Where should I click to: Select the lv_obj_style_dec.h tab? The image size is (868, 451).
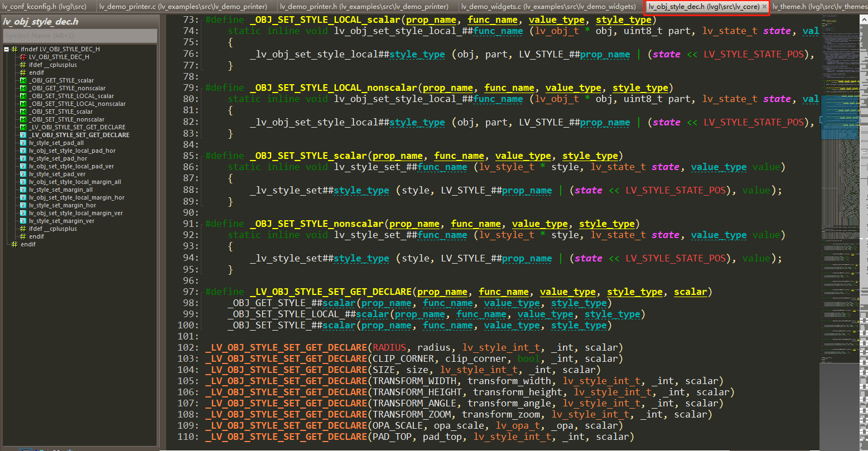point(703,7)
